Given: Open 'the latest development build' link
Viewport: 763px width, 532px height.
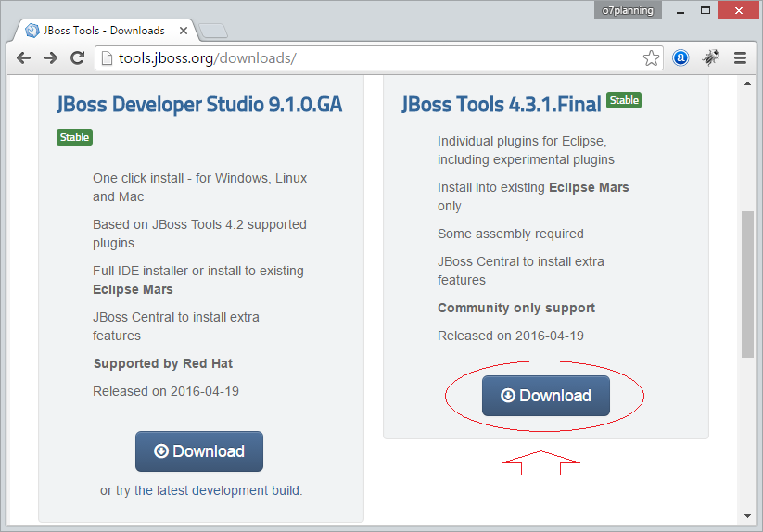Looking at the screenshot, I should (218, 490).
